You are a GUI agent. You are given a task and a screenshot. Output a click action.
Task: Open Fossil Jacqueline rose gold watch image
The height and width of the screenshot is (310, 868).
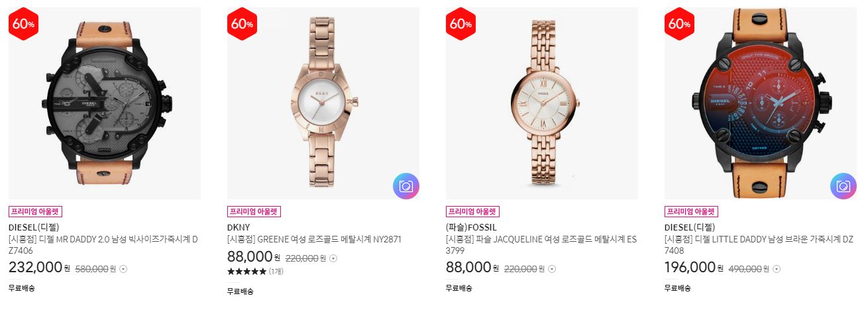(542, 103)
